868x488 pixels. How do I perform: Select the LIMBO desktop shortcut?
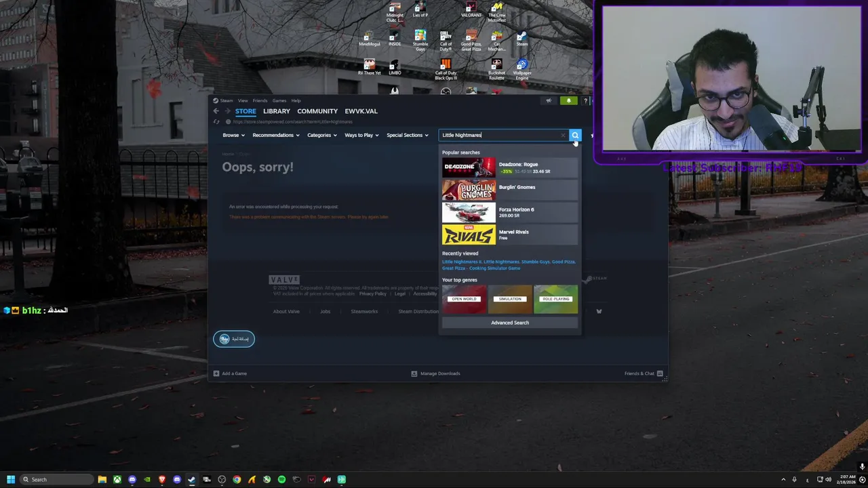point(395,67)
